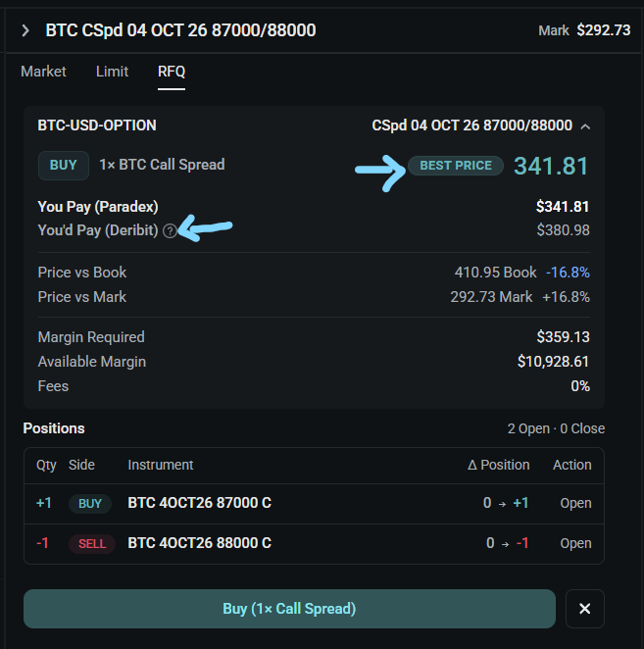Screen dimensions: 644x649
Task: Open the You'd Pay (Deribit) help icon
Action: [170, 230]
